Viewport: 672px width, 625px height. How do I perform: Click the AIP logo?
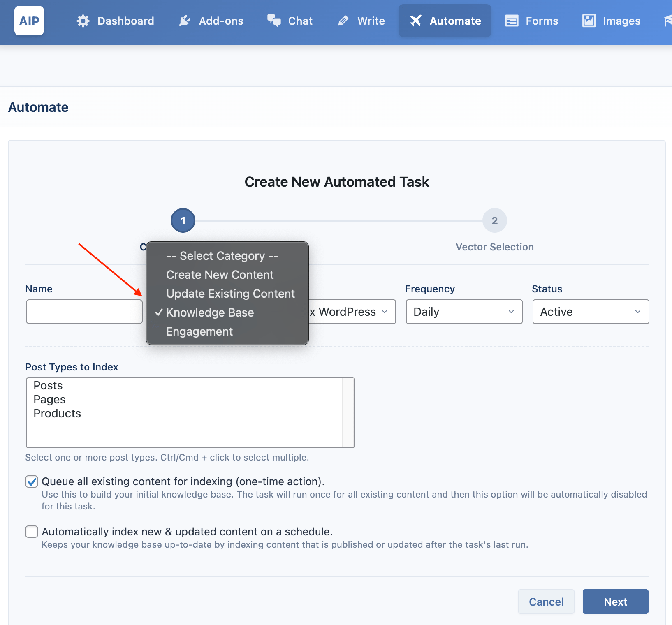pyautogui.click(x=29, y=21)
